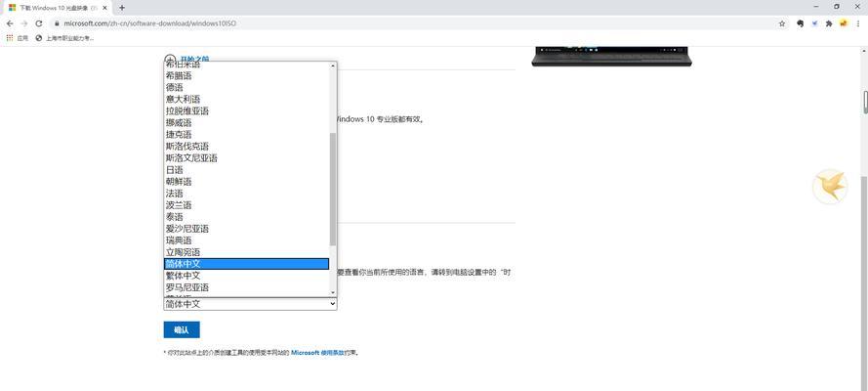This screenshot has width=868, height=391.
Task: Select 捷克语 in the language list
Action: point(246,135)
